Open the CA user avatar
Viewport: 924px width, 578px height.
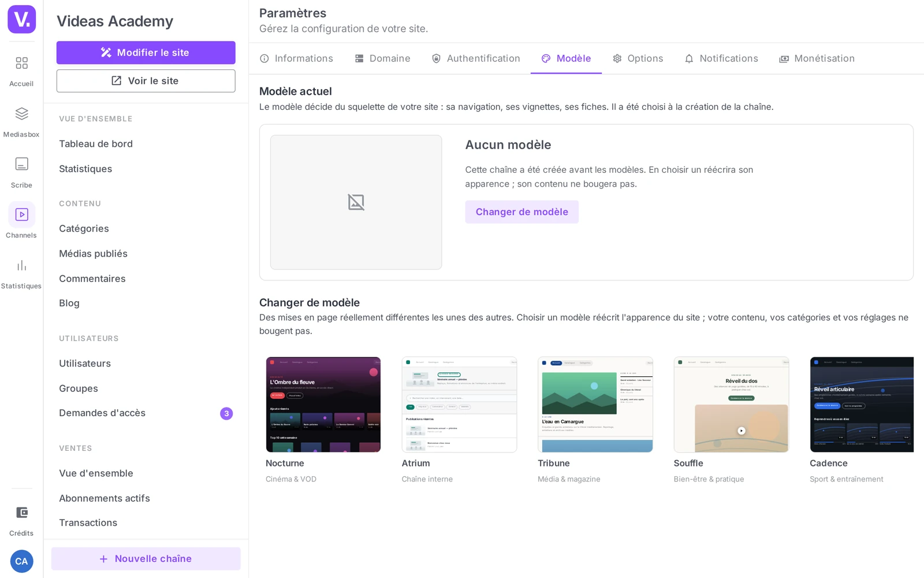(x=21, y=561)
